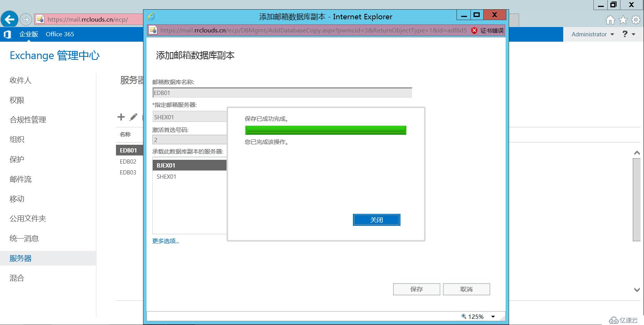Maximize the popup Internet Explorer window
The height and width of the screenshot is (325, 644).
click(x=477, y=15)
